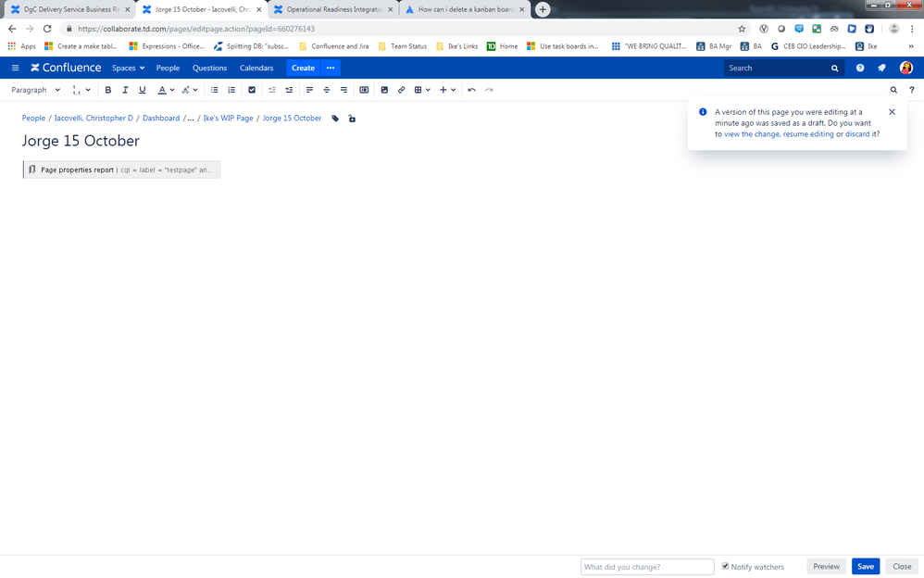The image size is (924, 578).
Task: Insert files and images
Action: [x=384, y=90]
